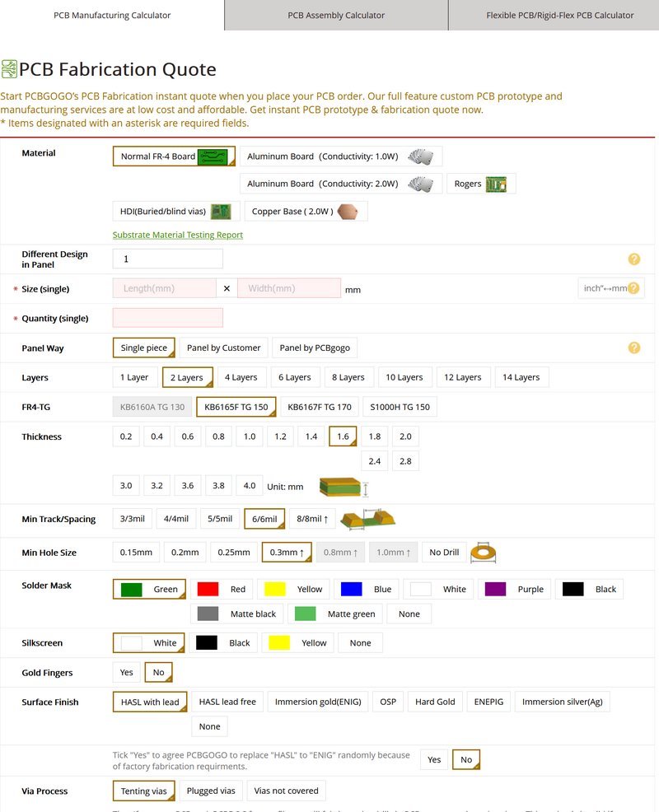This screenshot has width=659, height=812.
Task: Pick Matte black solder mask
Action: pos(236,614)
